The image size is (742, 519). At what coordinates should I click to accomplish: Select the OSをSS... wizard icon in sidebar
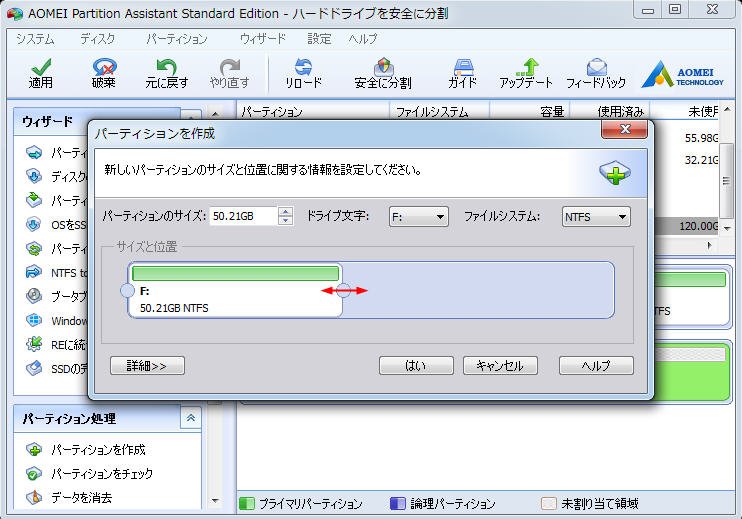point(34,224)
